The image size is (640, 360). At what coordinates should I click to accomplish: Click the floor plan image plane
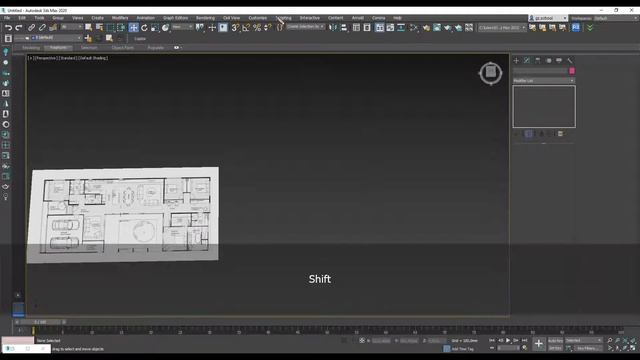tap(123, 215)
